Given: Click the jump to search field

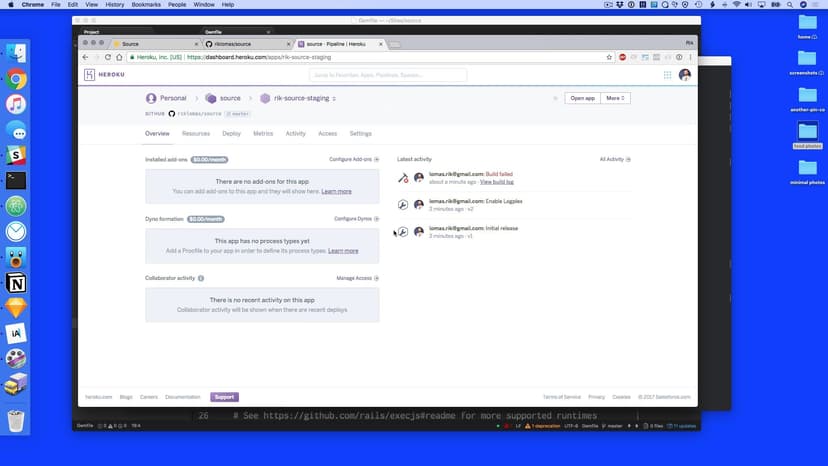Looking at the screenshot, I should click(x=390, y=75).
